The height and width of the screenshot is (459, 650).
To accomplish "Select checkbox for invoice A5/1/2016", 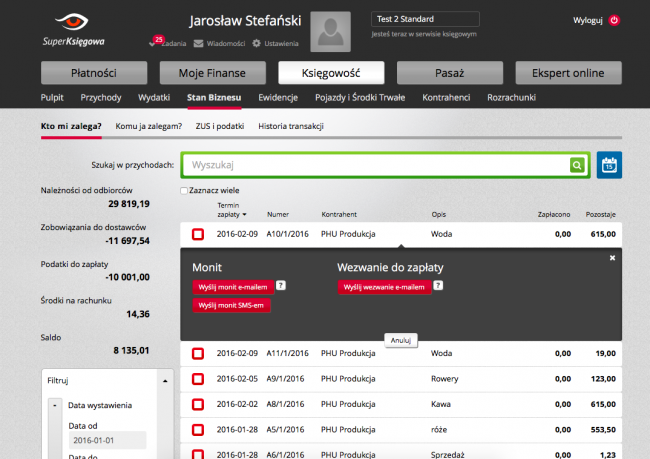I will click(x=198, y=430).
